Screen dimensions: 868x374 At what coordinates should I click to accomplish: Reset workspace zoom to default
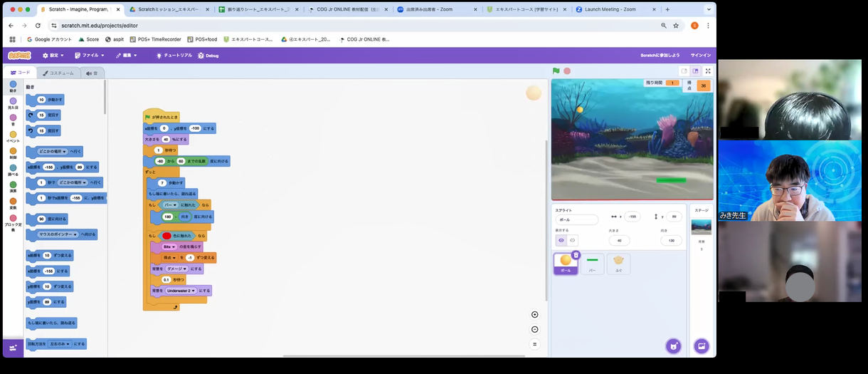coord(535,344)
